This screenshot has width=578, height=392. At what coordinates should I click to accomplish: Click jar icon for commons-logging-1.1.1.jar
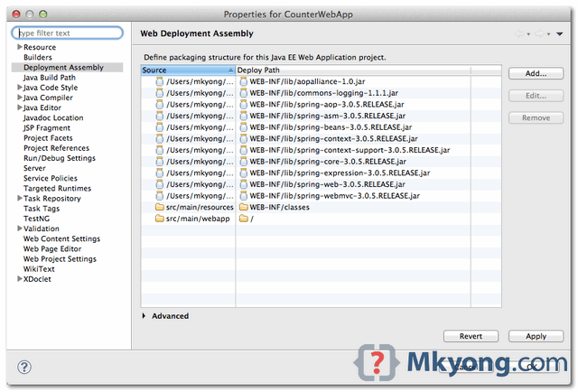click(243, 93)
